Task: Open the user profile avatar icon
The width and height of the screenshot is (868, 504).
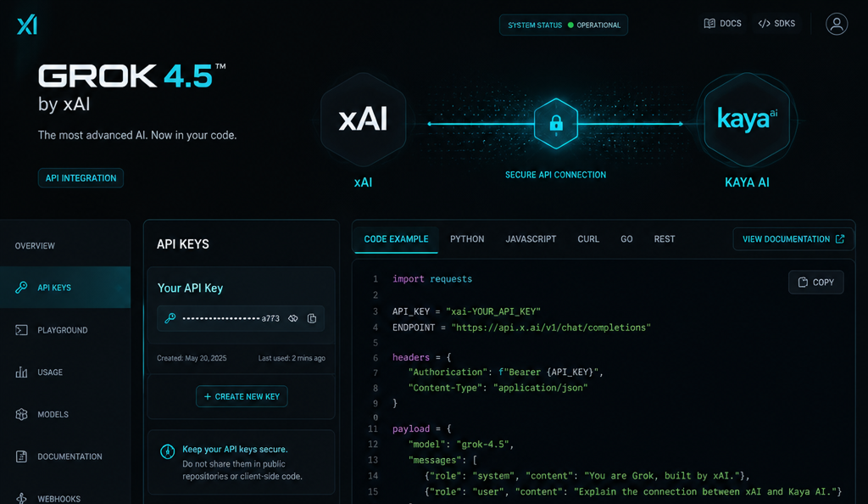Action: pyautogui.click(x=837, y=25)
